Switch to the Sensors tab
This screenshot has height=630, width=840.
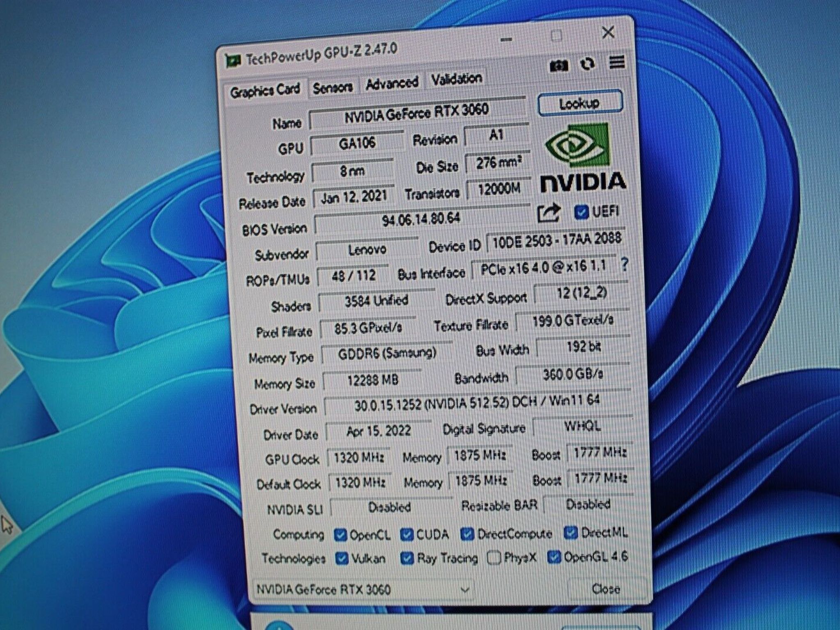pyautogui.click(x=333, y=87)
